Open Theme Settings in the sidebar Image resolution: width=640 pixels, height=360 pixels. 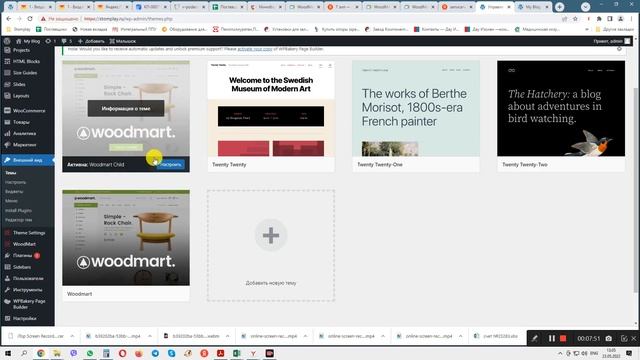(x=29, y=233)
